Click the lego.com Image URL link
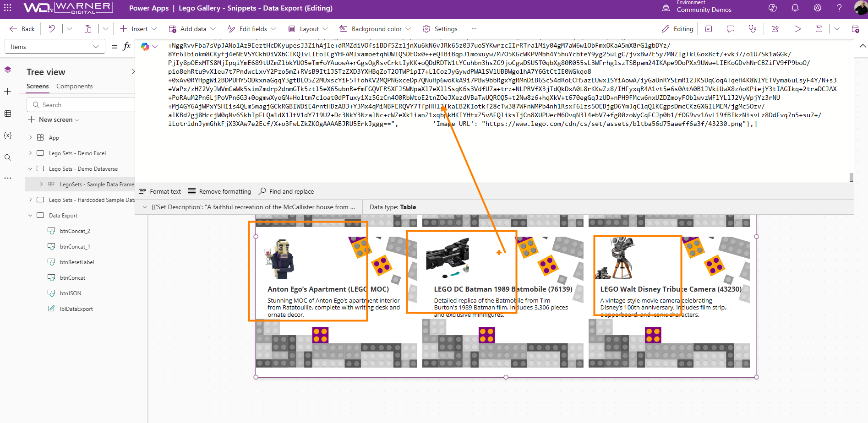The height and width of the screenshot is (423, 868). [614, 124]
